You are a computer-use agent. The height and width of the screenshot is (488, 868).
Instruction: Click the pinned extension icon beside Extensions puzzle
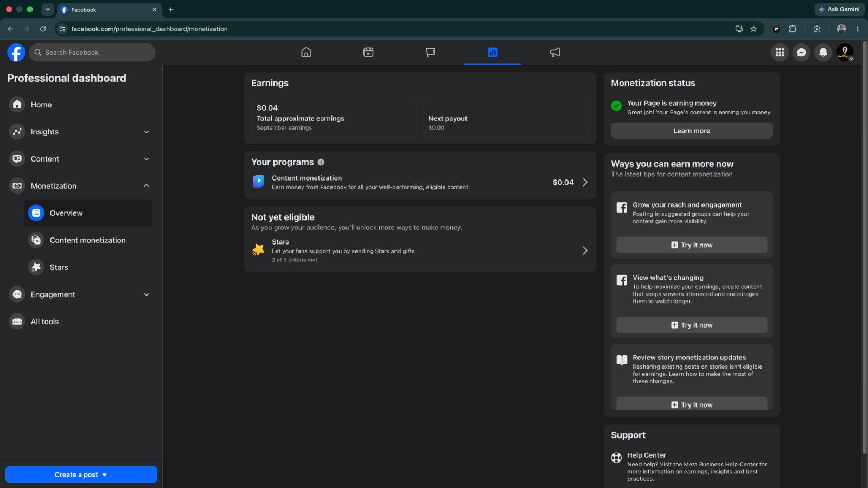point(776,29)
